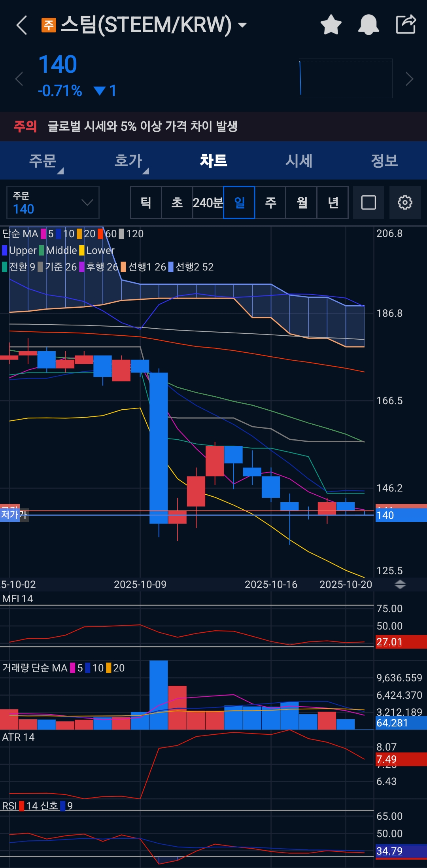This screenshot has height=868, width=427.
Task: Tap the 선행1 26 Ichimoku legend
Action: click(144, 267)
